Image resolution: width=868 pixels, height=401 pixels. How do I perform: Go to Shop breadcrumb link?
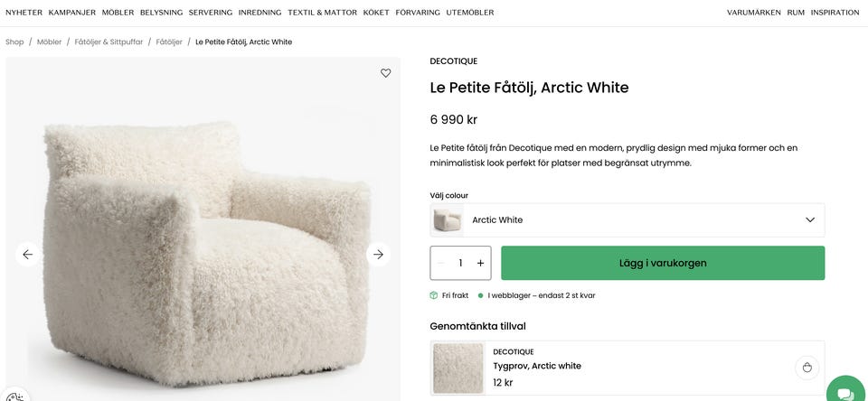(14, 42)
